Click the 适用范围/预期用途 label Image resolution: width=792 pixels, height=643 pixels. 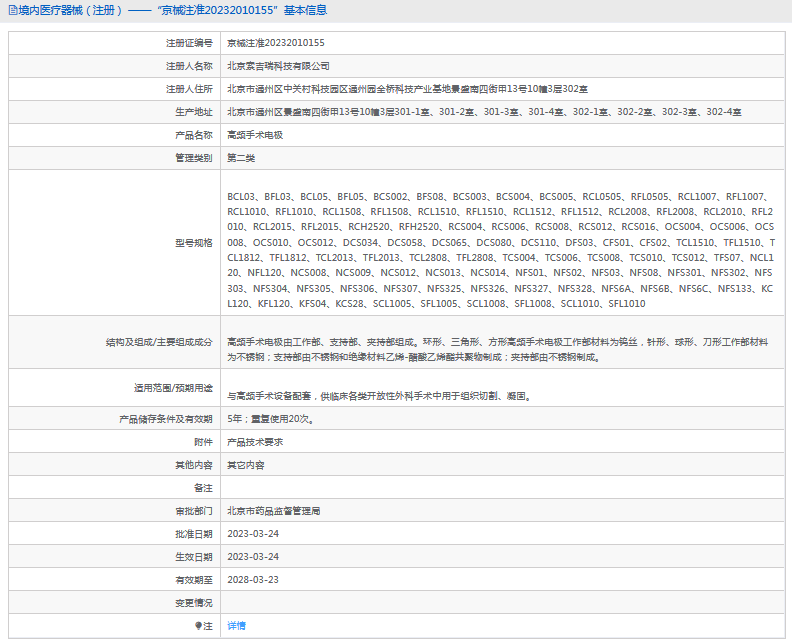click(173, 388)
